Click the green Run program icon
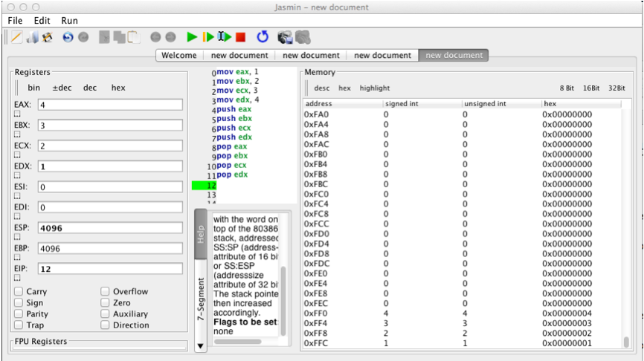Viewport: 644px width, 361px height. click(x=192, y=36)
